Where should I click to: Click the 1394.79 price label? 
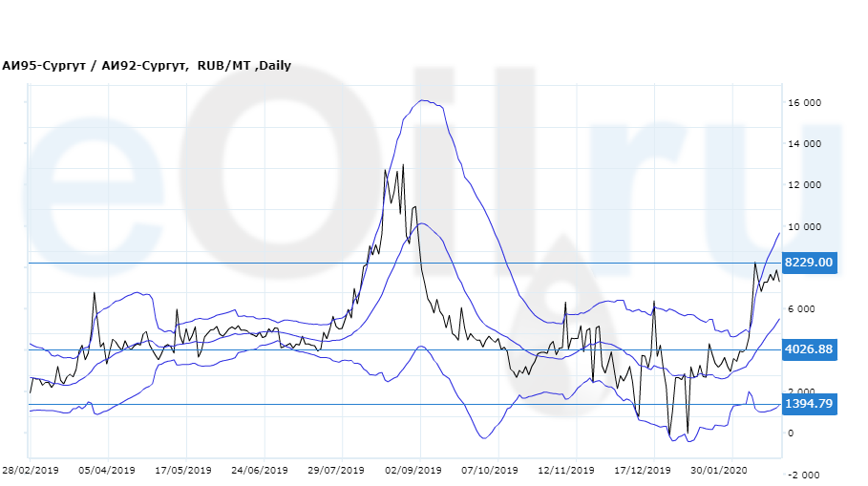click(809, 404)
